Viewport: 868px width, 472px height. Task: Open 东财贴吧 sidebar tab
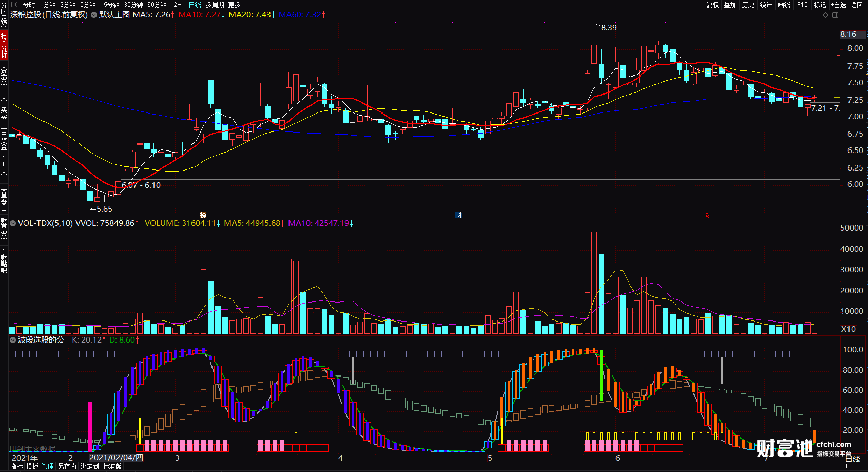pos(4,260)
